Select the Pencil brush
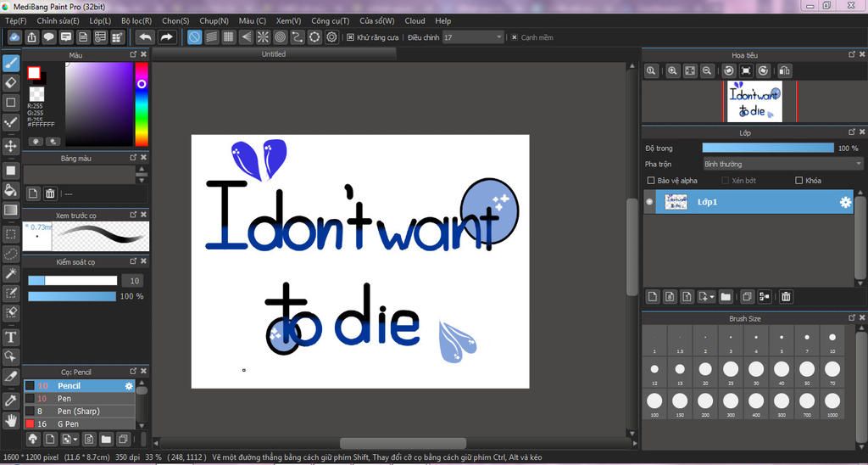This screenshot has height=465, width=868. [x=79, y=386]
